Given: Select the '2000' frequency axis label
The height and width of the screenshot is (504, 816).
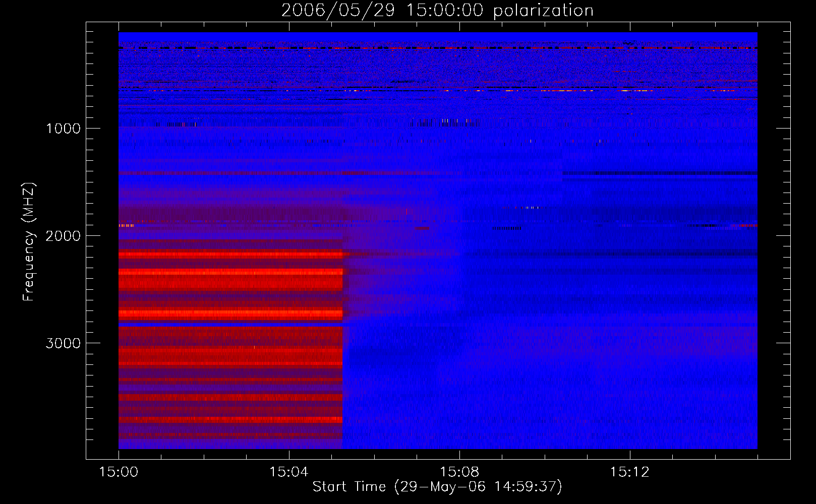Looking at the screenshot, I should 63,236.
